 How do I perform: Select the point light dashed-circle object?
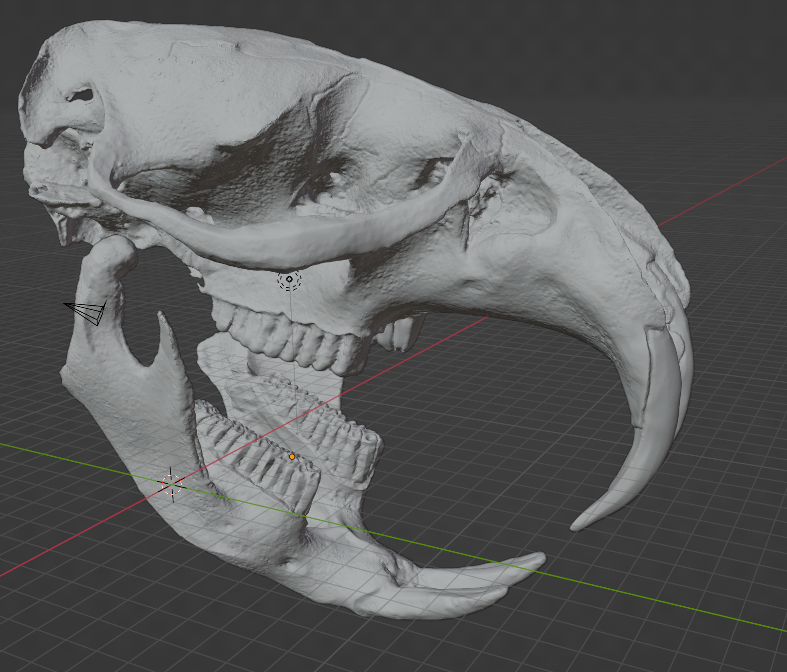[290, 279]
